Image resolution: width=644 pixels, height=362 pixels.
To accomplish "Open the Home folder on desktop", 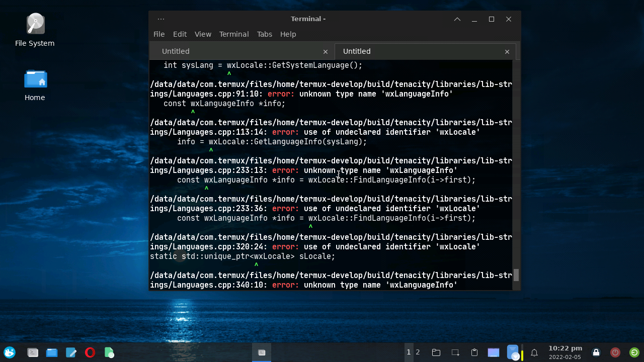I will tap(35, 78).
